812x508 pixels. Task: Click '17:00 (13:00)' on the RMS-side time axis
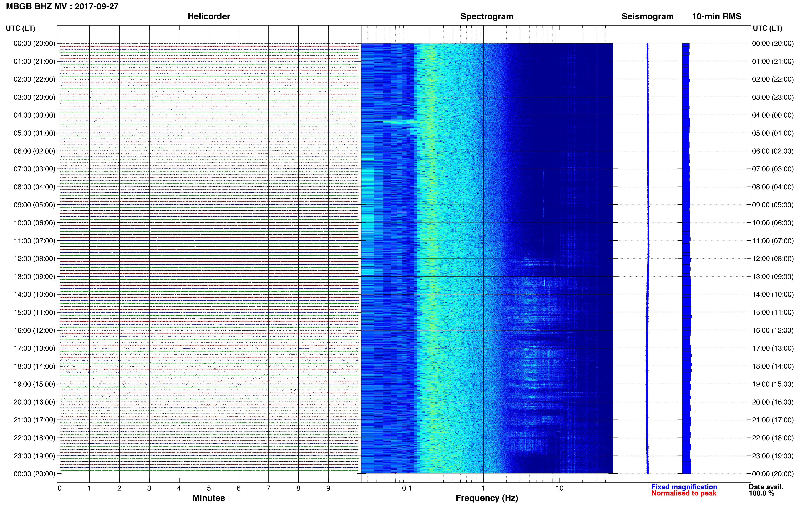[x=773, y=348]
